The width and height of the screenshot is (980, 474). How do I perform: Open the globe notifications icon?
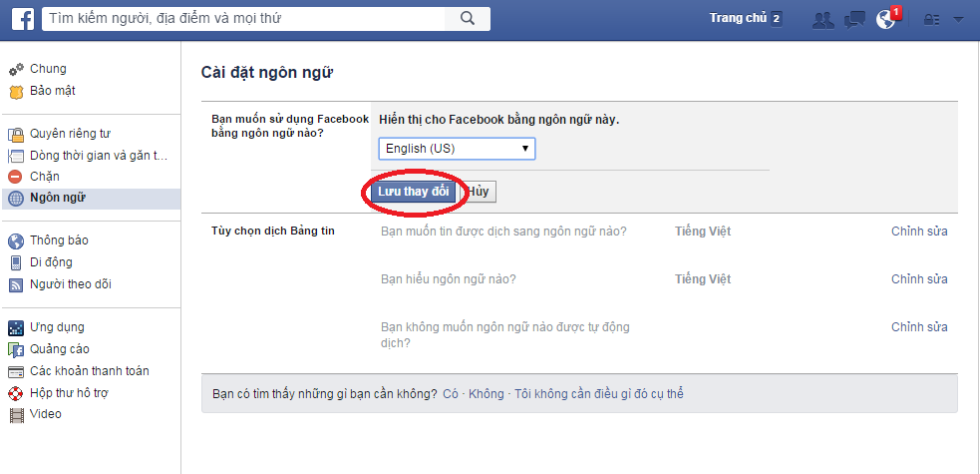coord(885,20)
